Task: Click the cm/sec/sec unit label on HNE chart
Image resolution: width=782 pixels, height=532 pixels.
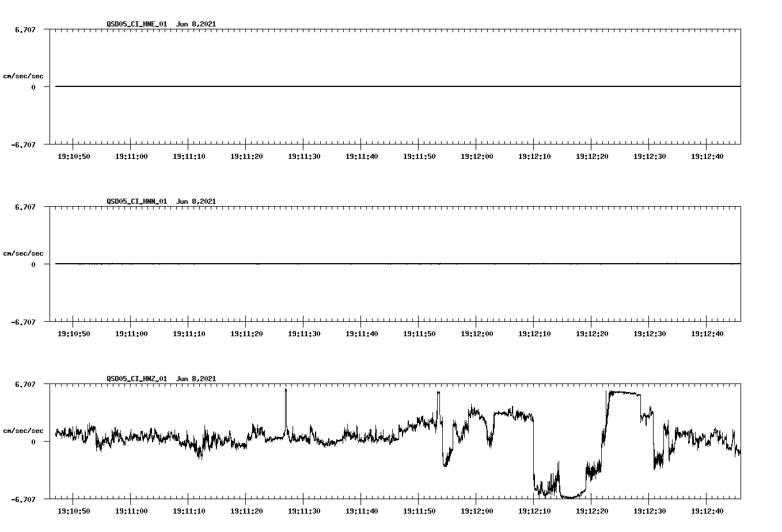Action: (x=23, y=76)
